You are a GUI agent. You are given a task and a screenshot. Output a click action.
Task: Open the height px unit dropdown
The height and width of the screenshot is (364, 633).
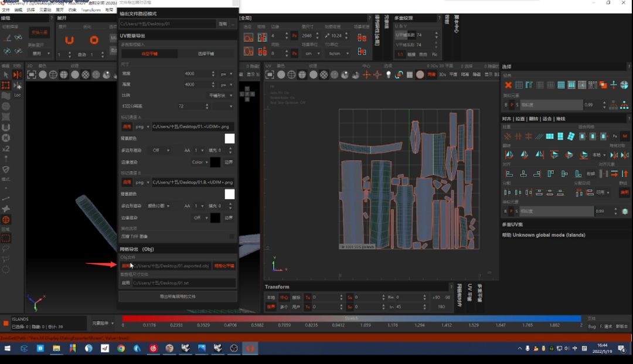point(226,85)
